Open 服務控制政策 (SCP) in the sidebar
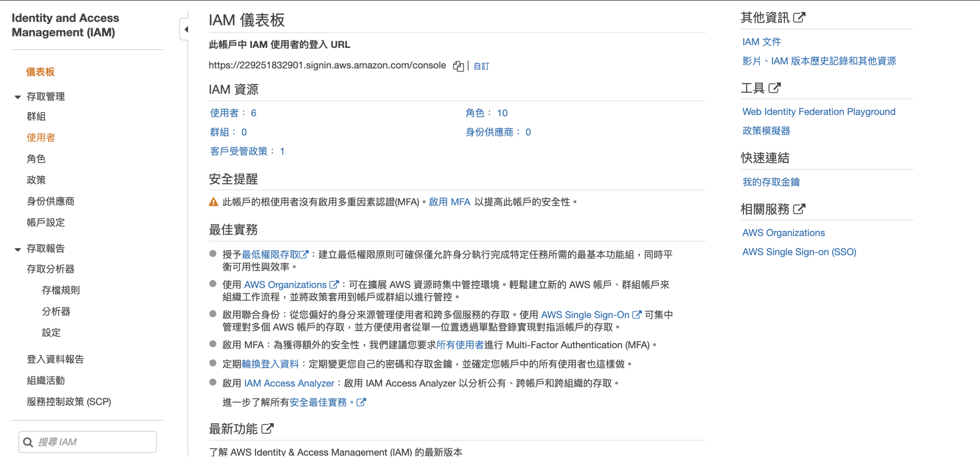This screenshot has width=980, height=457. 69,402
